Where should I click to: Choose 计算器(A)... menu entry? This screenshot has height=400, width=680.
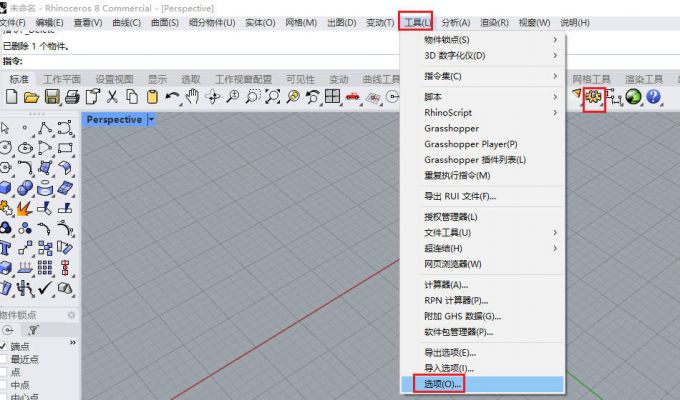[x=483, y=285]
